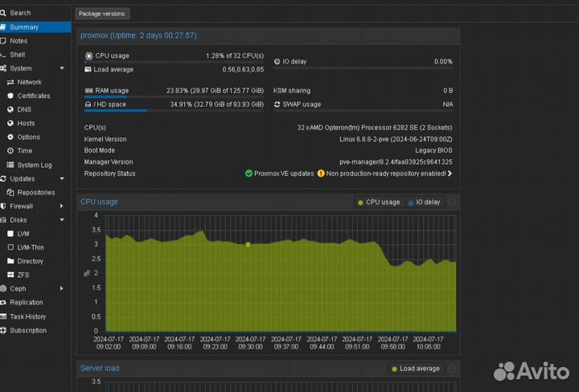Click the CPU usage chart undo-zoom button
The height and width of the screenshot is (392, 579).
coord(452,202)
